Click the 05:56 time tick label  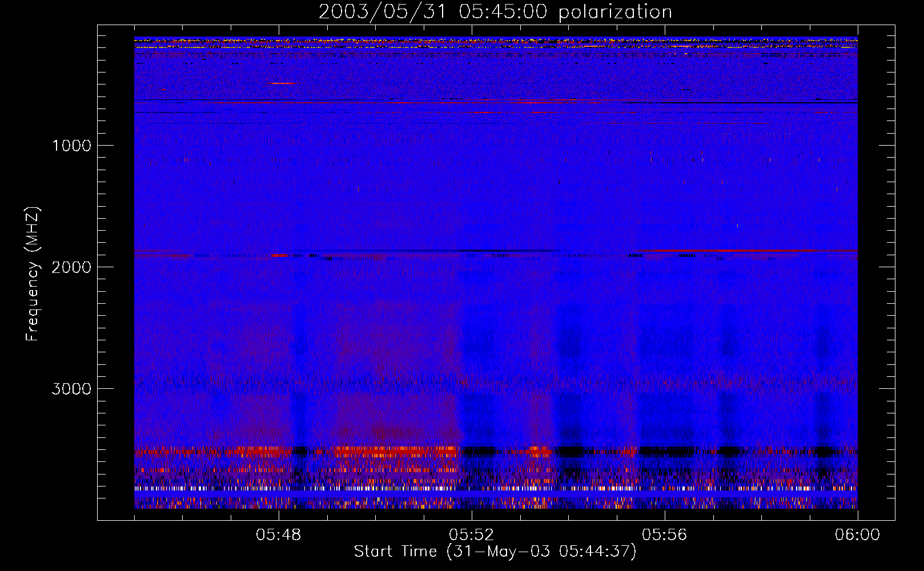coord(665,535)
